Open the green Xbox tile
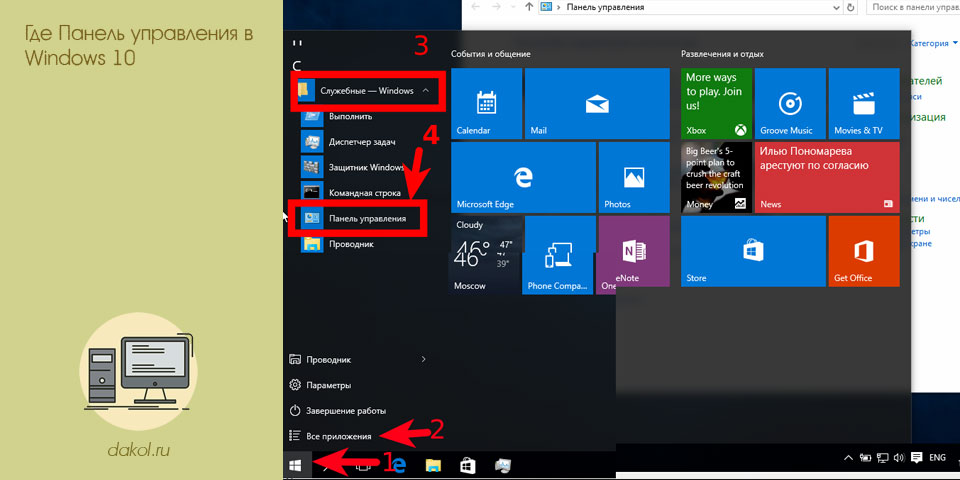This screenshot has height=480, width=960. click(x=716, y=103)
